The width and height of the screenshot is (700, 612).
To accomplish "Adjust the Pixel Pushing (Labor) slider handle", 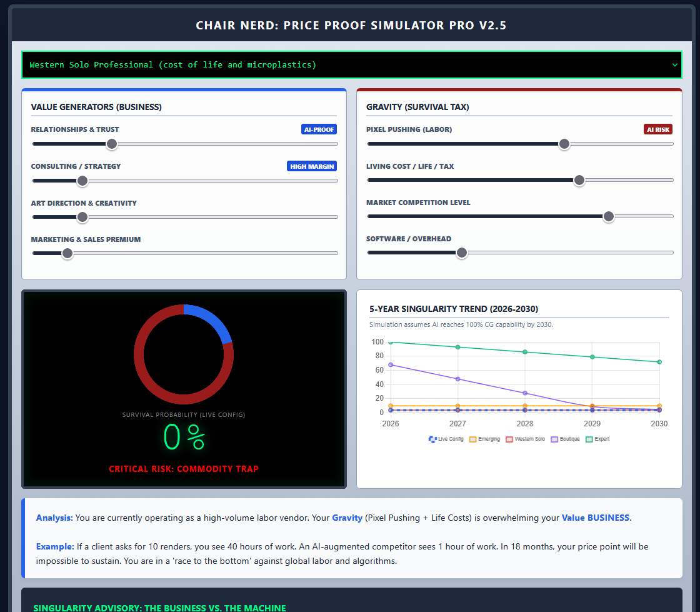I will coord(564,144).
